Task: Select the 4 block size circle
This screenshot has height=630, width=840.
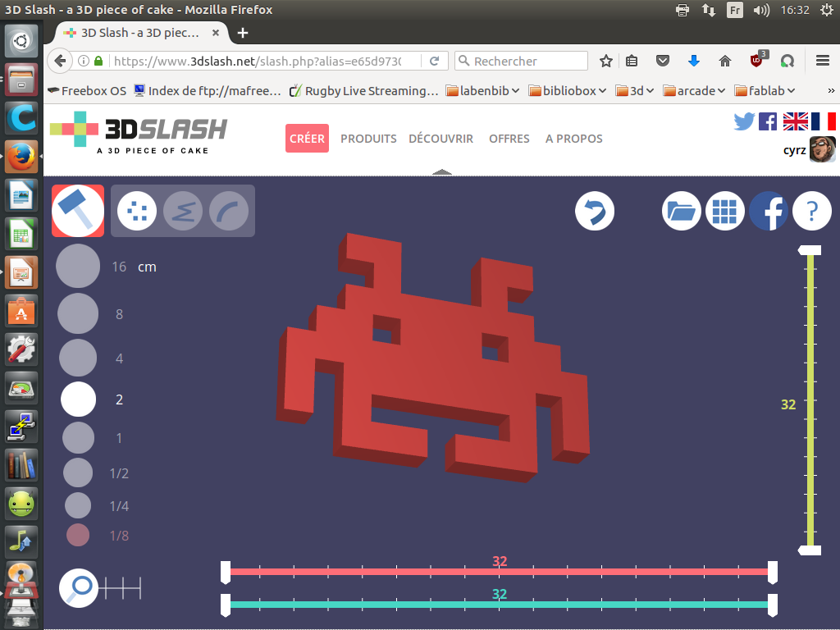Action: [x=78, y=358]
